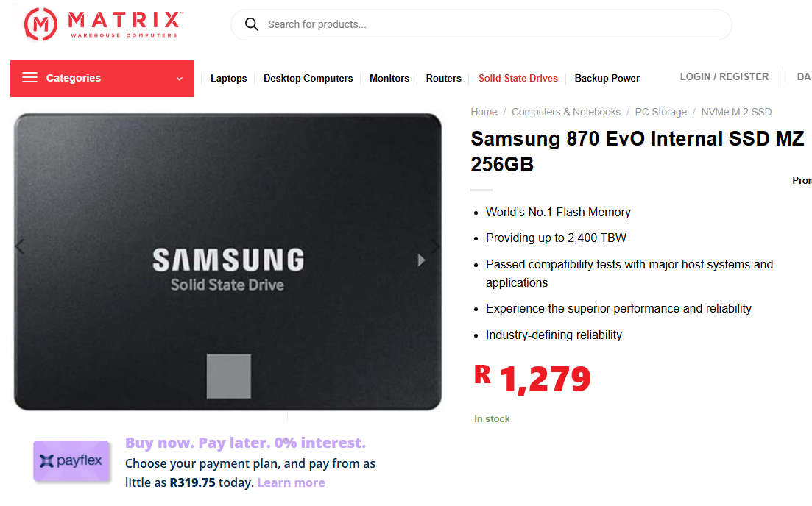Open the Backup Power category
The height and width of the screenshot is (506, 812).
[607, 78]
